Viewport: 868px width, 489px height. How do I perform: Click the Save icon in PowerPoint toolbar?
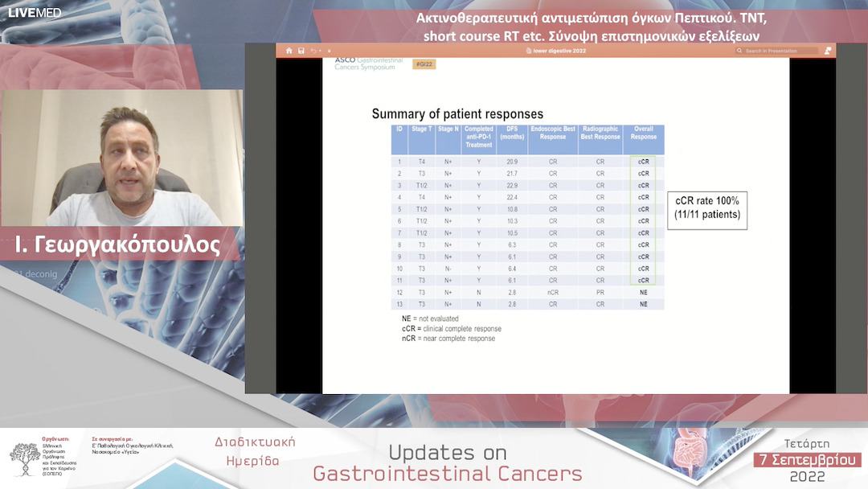(301, 51)
